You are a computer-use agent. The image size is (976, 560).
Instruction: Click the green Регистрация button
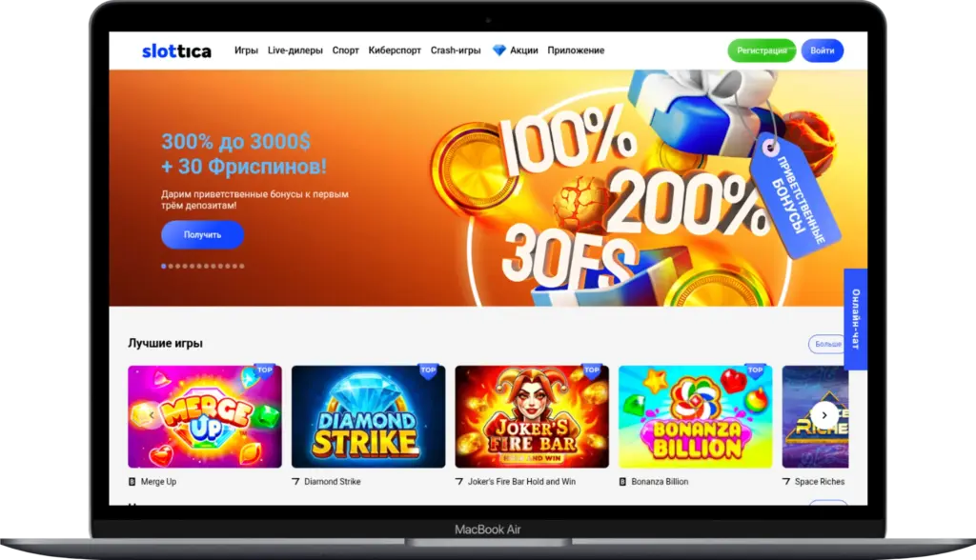(762, 50)
